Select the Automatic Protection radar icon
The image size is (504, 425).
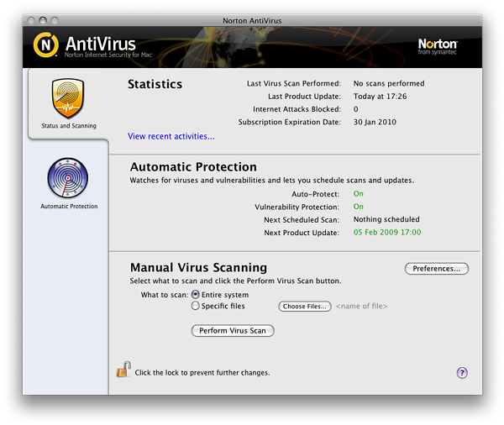69,178
